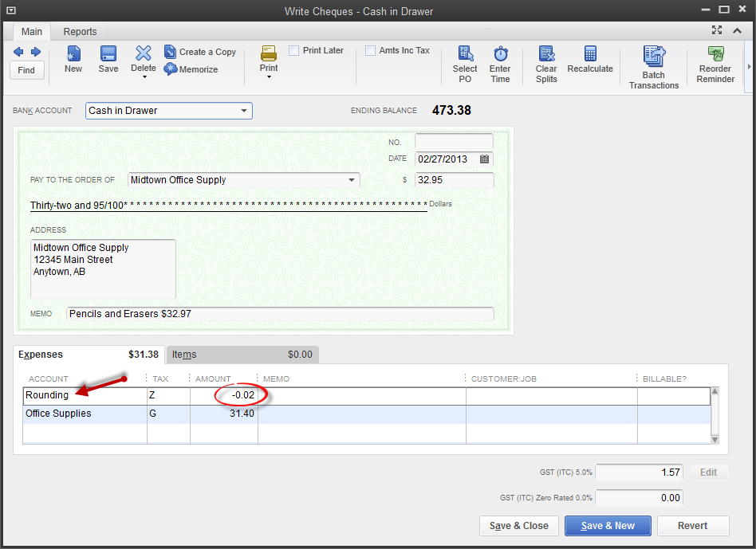
Task: Click the Create a Copy icon
Action: click(x=171, y=52)
